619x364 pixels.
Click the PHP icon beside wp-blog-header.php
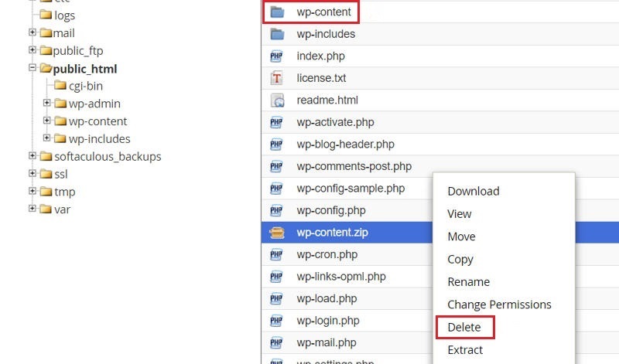click(x=276, y=145)
